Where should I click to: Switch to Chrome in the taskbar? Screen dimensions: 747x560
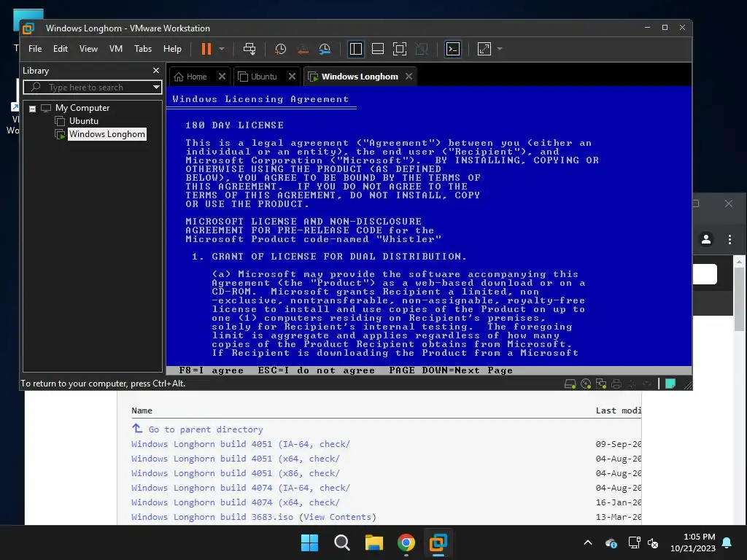[406, 542]
